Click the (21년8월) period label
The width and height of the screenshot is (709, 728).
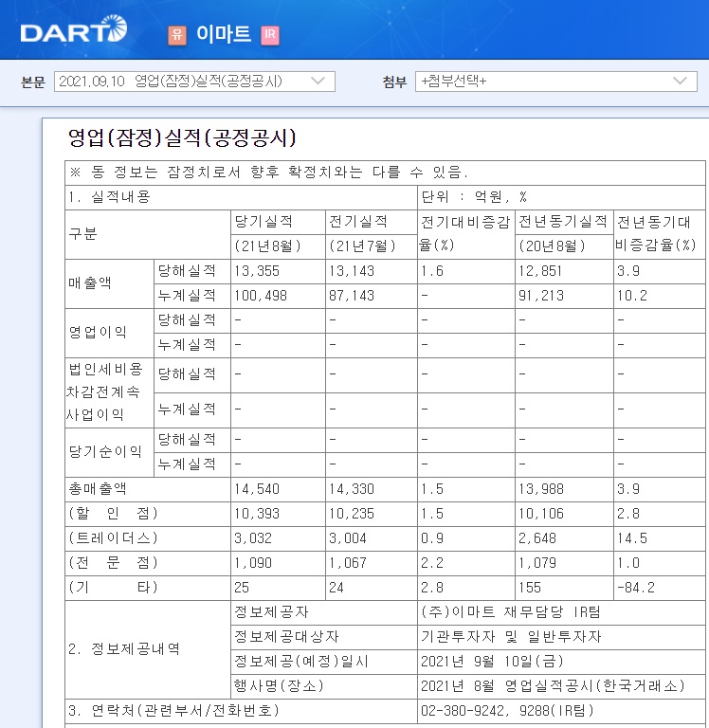pyautogui.click(x=267, y=246)
